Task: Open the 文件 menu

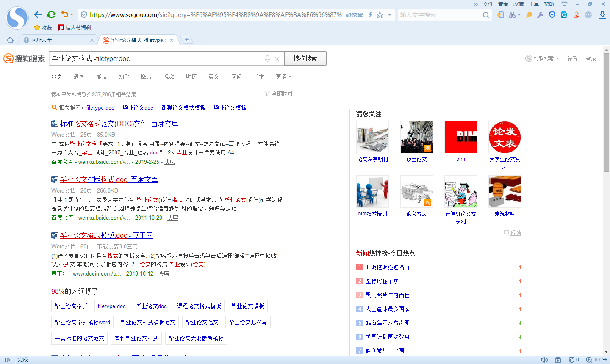Action: click(x=488, y=4)
